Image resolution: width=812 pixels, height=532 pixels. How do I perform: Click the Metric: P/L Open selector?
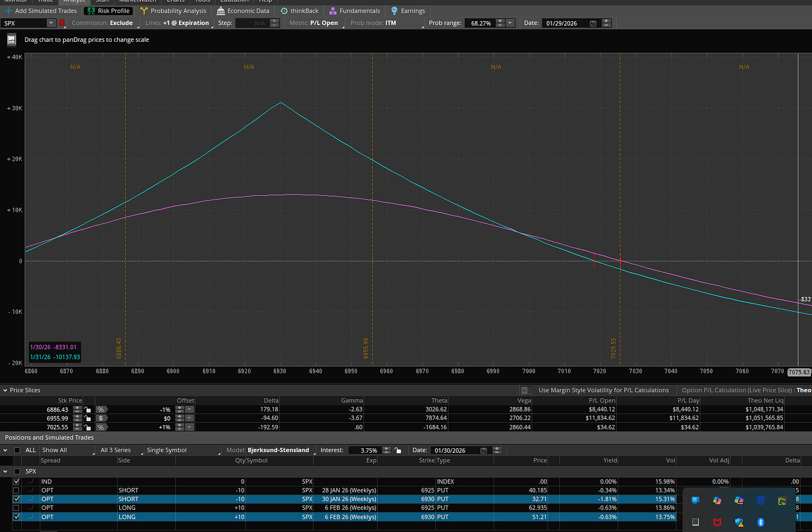315,23
